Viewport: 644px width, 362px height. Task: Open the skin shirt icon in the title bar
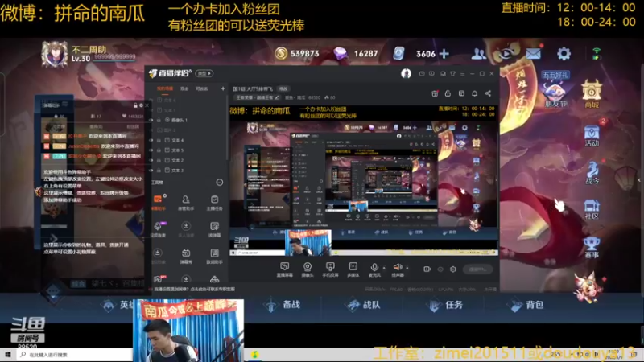[452, 74]
